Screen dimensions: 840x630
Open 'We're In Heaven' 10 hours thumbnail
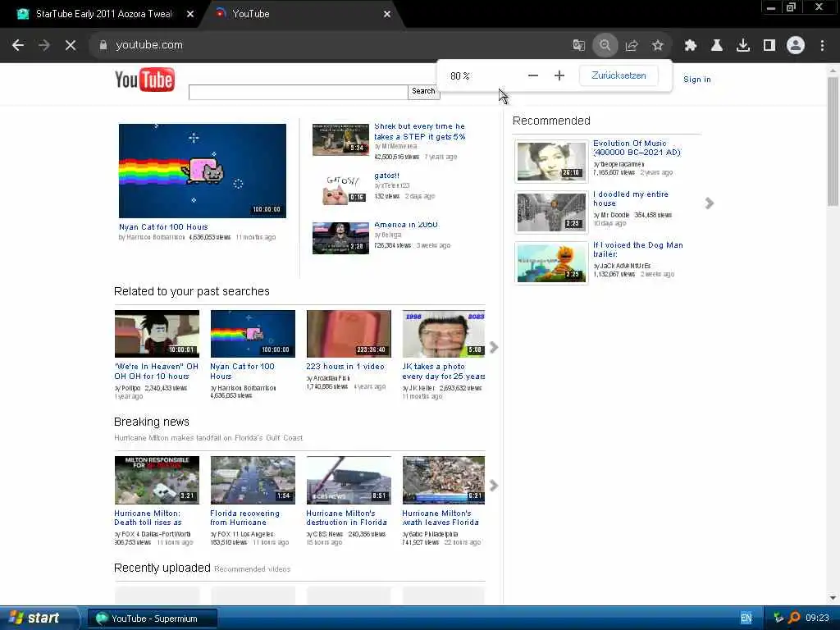157,334
